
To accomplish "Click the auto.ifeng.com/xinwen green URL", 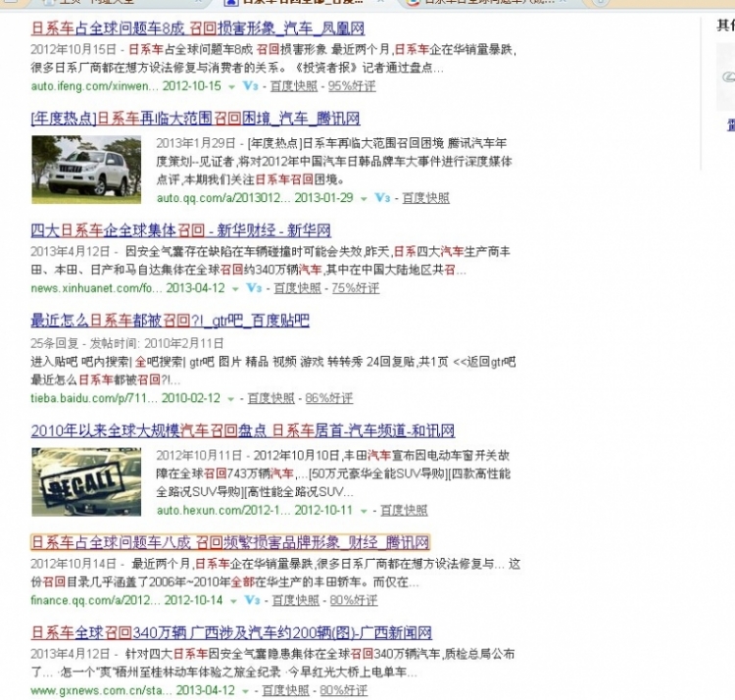I will tap(97, 86).
